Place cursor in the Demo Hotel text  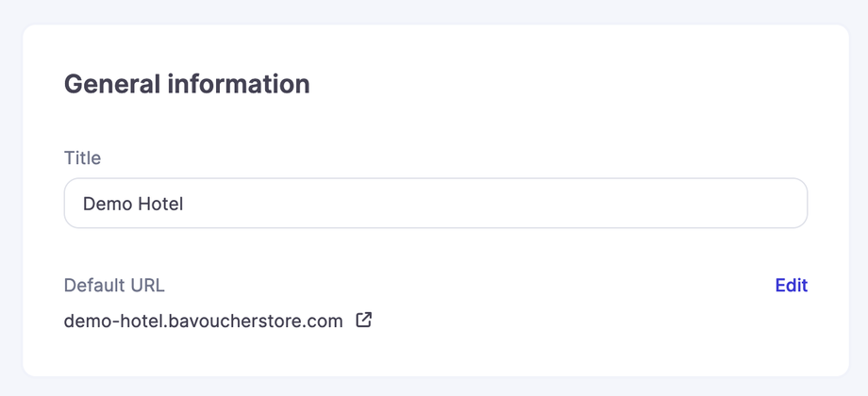tap(132, 204)
